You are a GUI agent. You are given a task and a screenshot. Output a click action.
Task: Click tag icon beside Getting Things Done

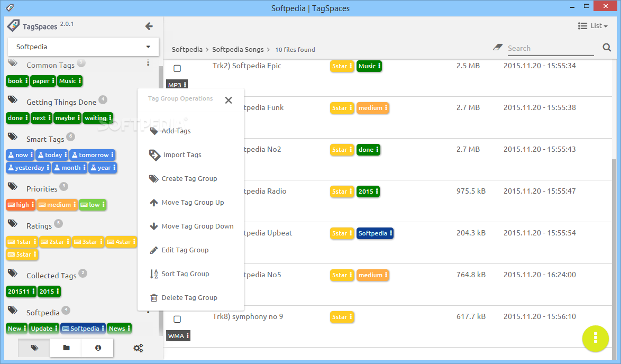[x=13, y=100]
